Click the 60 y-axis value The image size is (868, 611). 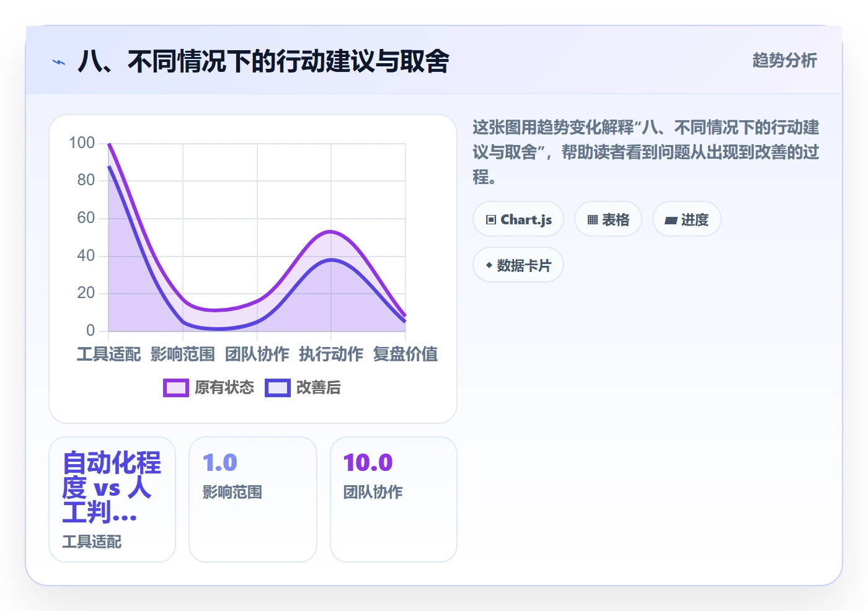(x=86, y=218)
